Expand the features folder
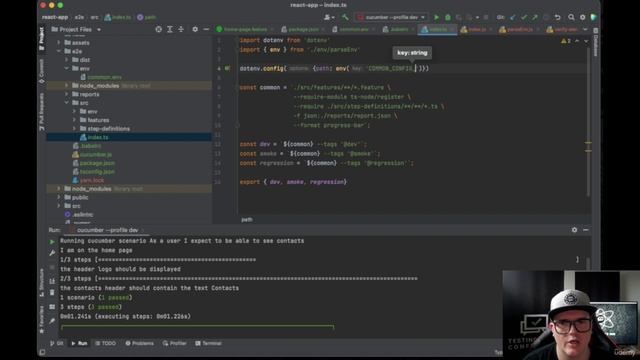This screenshot has height=360, width=640. tap(75, 120)
